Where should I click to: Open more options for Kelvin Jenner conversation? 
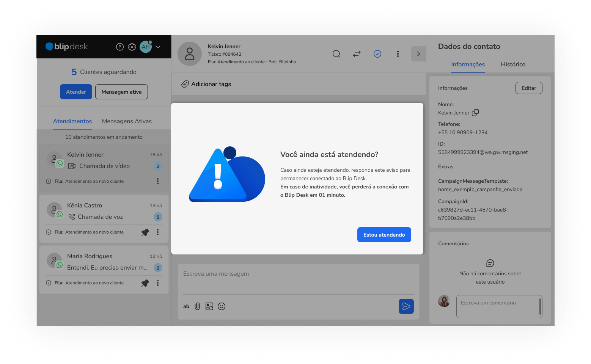(x=158, y=181)
